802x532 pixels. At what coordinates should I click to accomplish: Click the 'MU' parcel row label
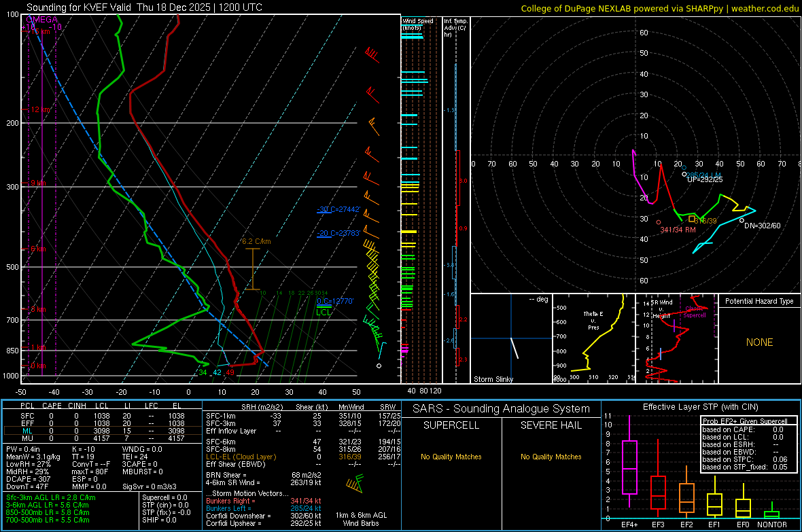27,438
